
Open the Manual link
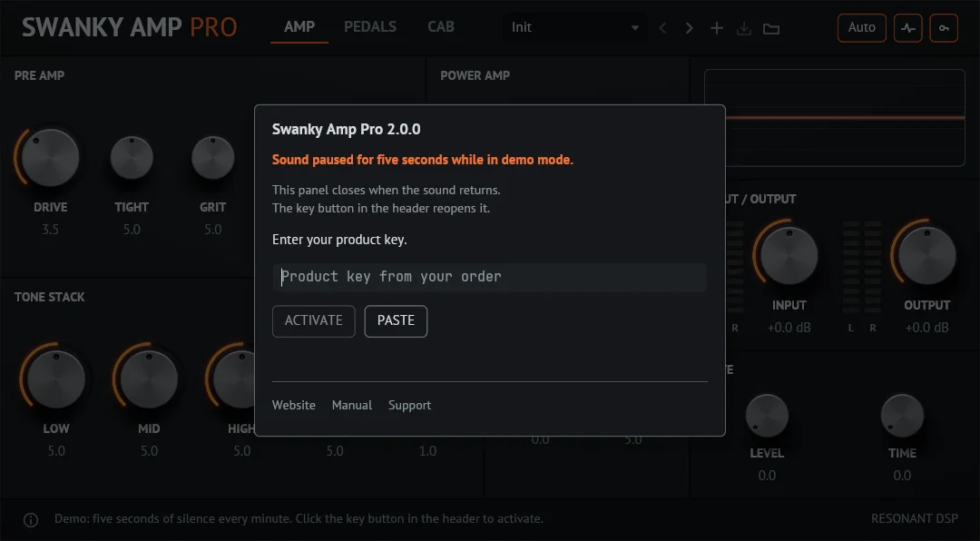pos(352,405)
